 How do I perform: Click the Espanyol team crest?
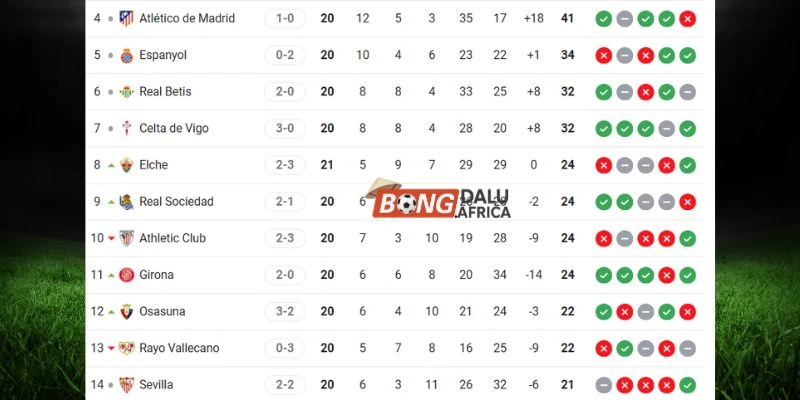(126, 55)
